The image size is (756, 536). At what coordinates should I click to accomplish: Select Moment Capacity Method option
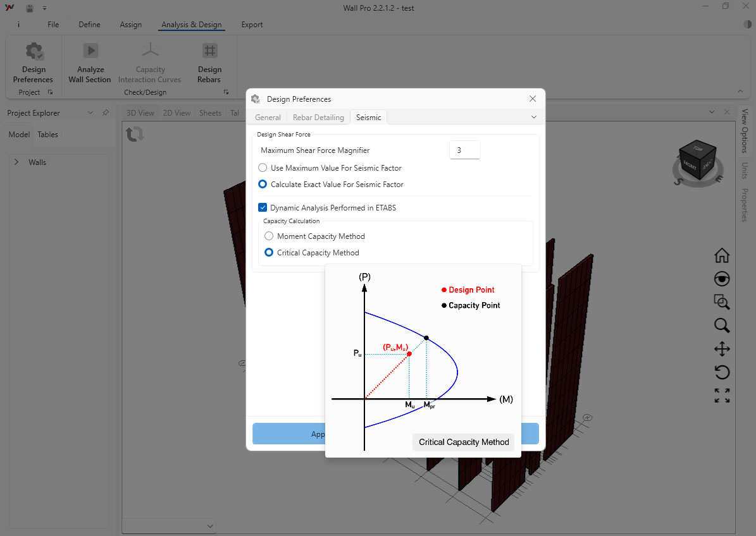tap(269, 236)
